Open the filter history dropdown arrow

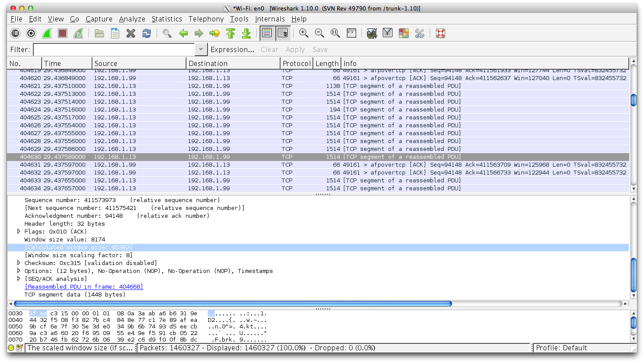[x=201, y=49]
